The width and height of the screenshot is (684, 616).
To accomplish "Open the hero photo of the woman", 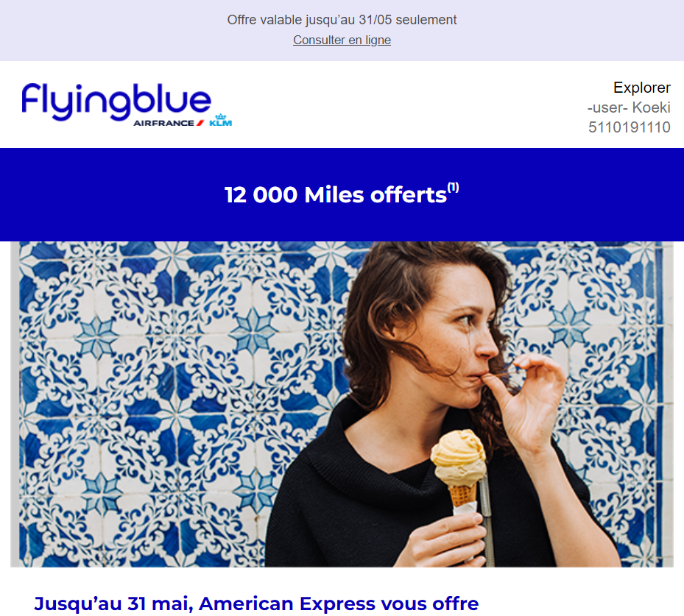I will point(342,404).
